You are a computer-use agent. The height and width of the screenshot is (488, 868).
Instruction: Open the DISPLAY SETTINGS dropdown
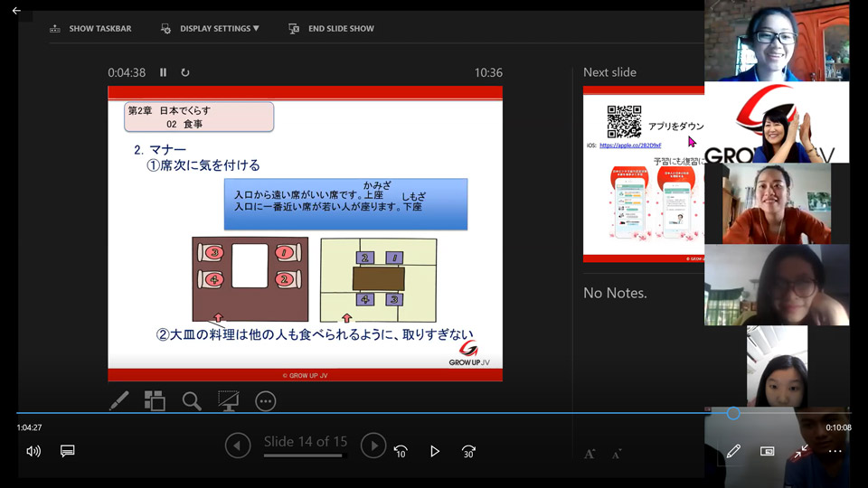pyautogui.click(x=211, y=28)
